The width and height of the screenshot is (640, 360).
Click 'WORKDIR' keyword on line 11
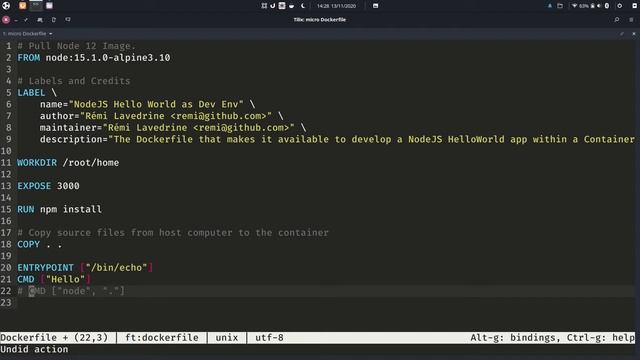click(37, 162)
